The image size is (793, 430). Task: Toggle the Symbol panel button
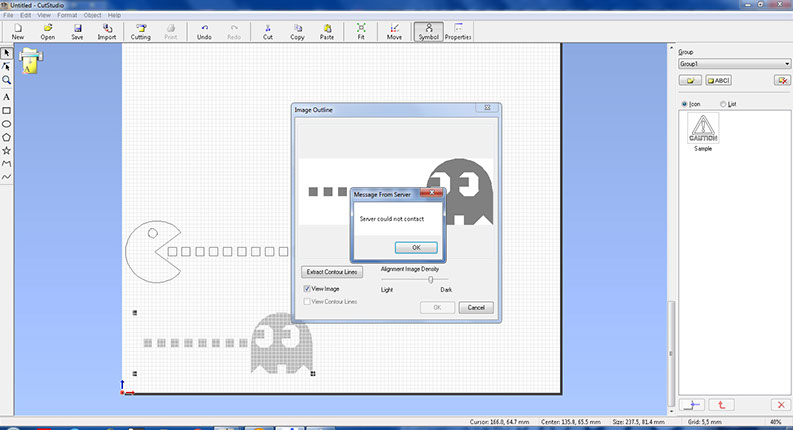[428, 31]
